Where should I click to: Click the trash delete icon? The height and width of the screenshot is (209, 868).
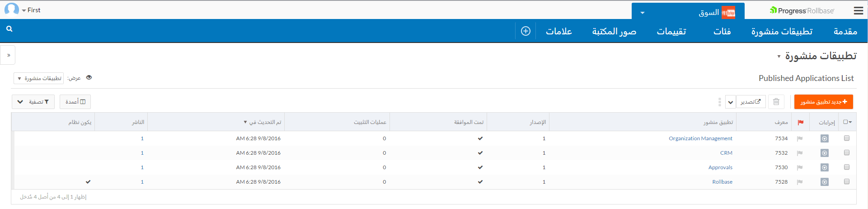(x=776, y=102)
